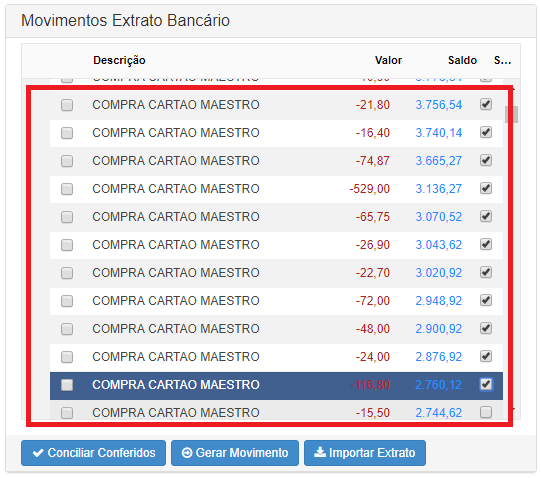Tick the left checkbox for the -21,80 row
Screen dimensions: 541x478
click(x=67, y=105)
